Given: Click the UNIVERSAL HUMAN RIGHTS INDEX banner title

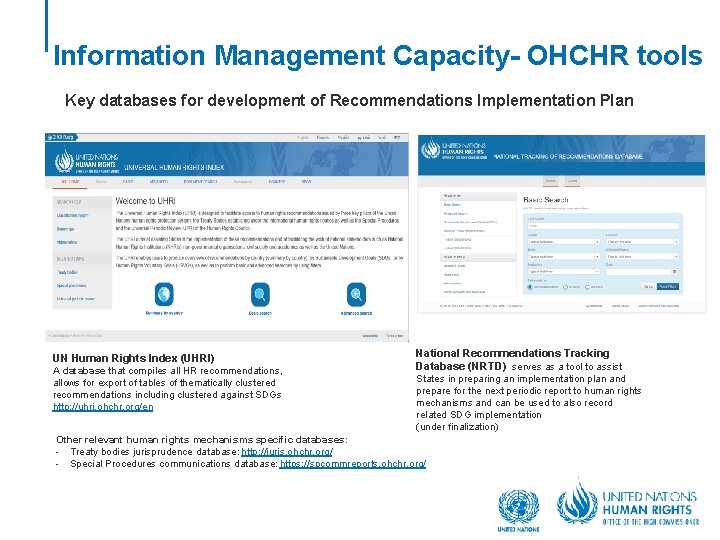Looking at the screenshot, I should tap(174, 168).
